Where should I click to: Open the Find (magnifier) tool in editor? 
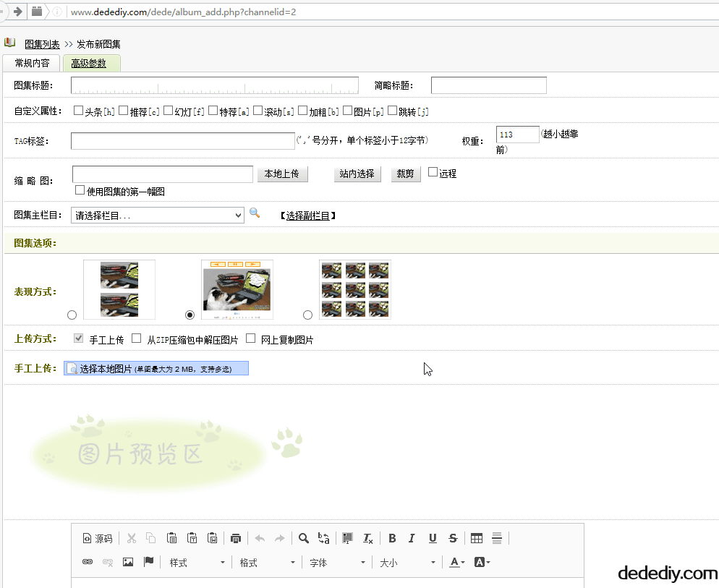pos(304,538)
